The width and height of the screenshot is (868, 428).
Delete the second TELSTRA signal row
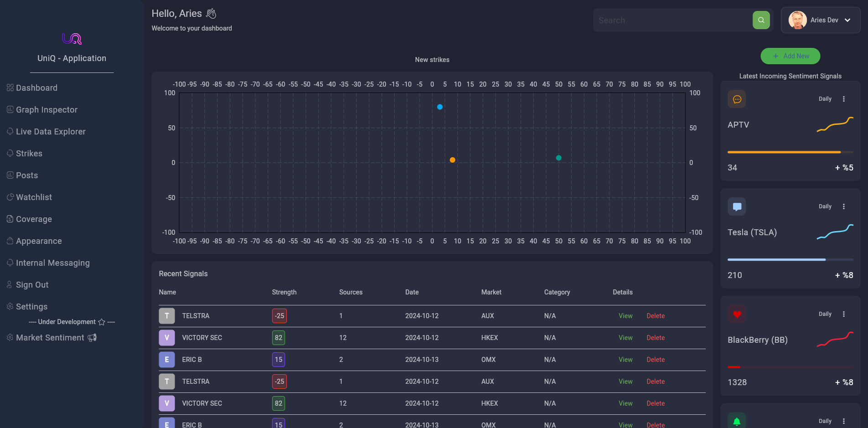(x=655, y=382)
